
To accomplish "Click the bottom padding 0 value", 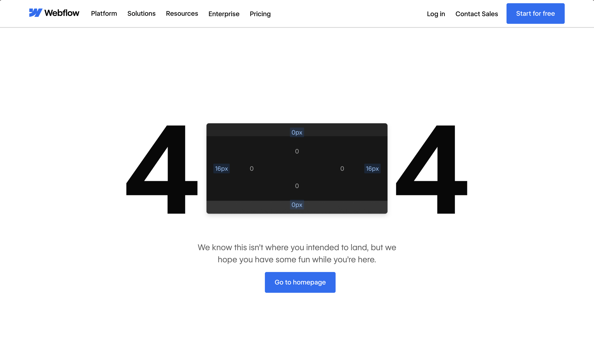I will tap(297, 186).
